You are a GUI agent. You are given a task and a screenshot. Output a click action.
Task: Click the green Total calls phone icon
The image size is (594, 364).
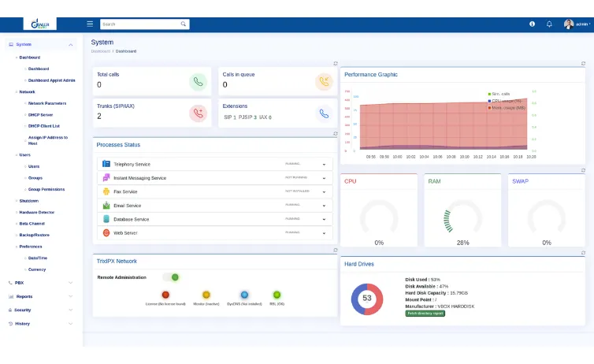(x=198, y=81)
